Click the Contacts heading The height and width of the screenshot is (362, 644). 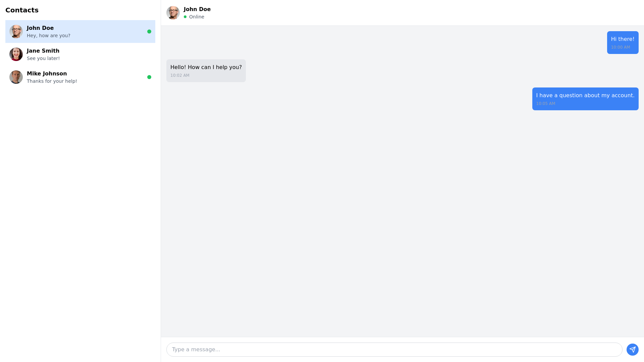click(x=22, y=10)
